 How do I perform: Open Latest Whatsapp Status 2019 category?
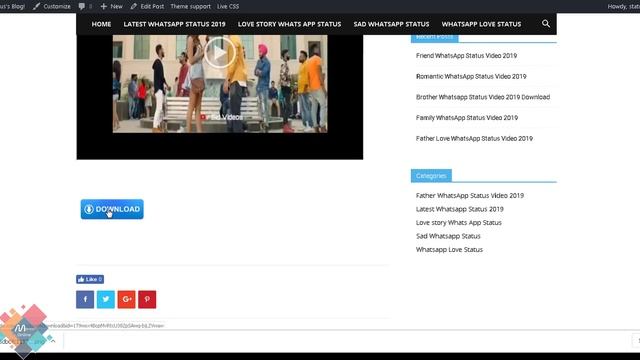460,209
